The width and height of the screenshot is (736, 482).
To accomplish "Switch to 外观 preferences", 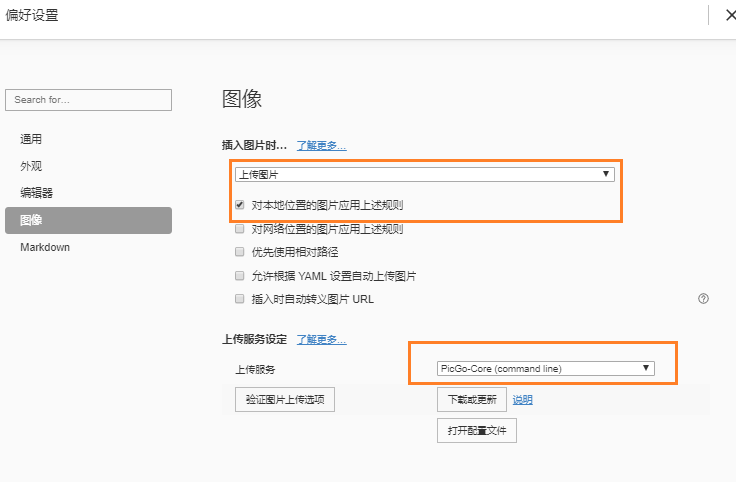I will tap(31, 166).
